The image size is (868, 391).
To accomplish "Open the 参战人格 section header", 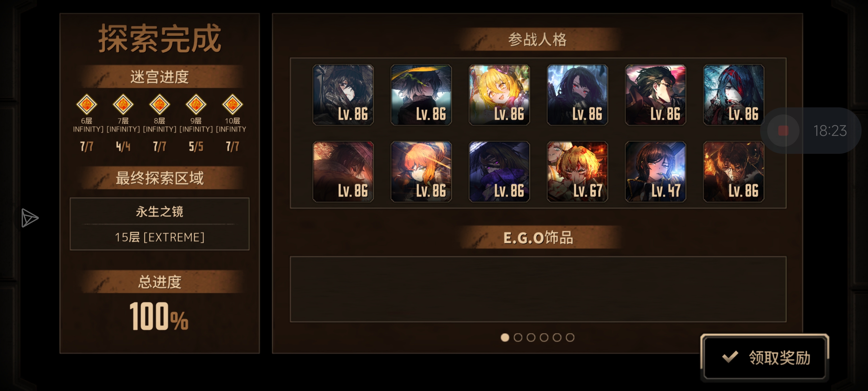I will click(537, 39).
